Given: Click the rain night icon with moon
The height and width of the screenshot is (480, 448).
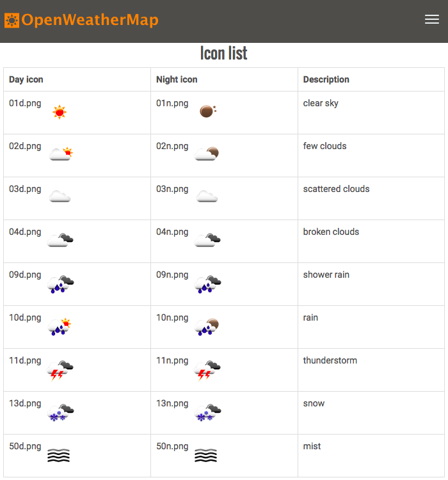Looking at the screenshot, I should (x=207, y=326).
